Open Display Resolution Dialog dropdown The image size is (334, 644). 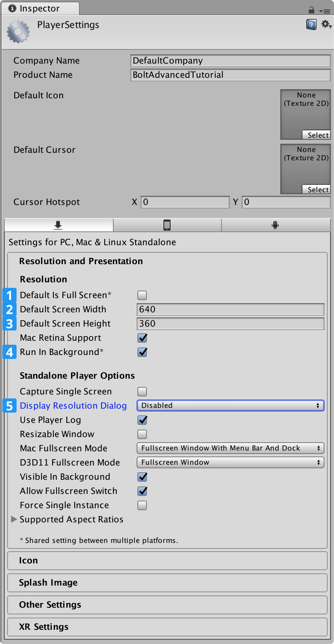coord(230,406)
